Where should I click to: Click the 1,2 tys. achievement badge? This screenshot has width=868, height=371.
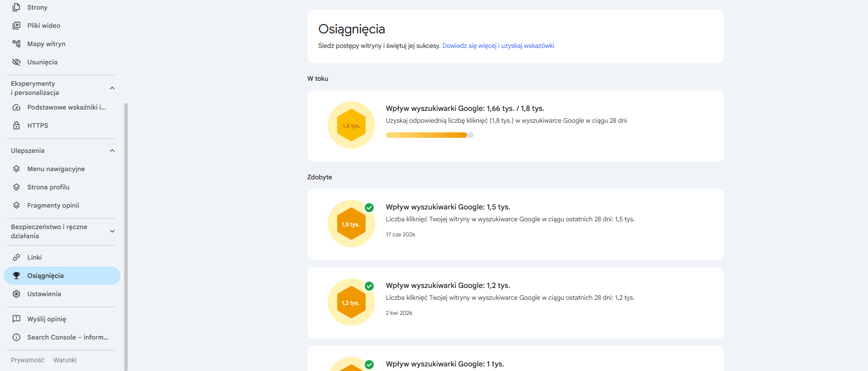[351, 303]
